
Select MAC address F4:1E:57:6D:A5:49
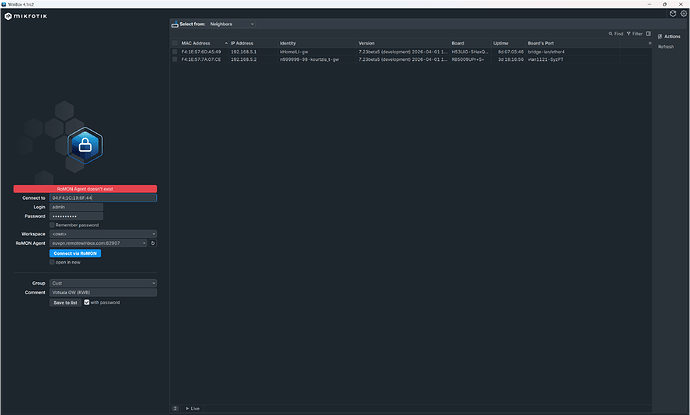(x=201, y=51)
